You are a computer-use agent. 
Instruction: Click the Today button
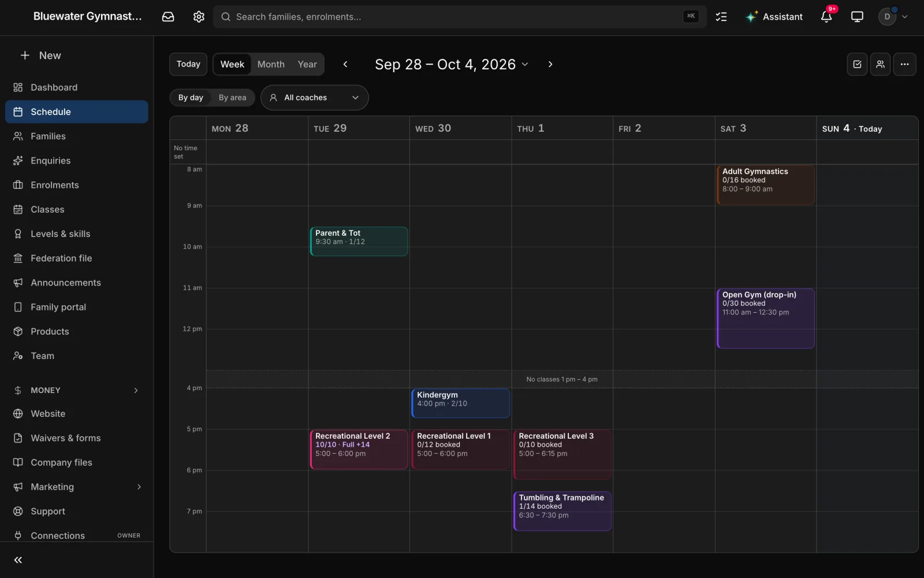point(188,64)
